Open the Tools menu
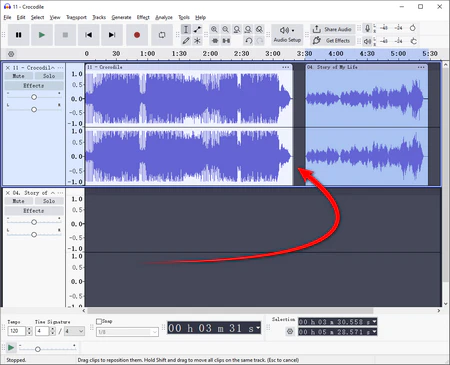Viewport: 450px width, 365px height. pyautogui.click(x=184, y=17)
